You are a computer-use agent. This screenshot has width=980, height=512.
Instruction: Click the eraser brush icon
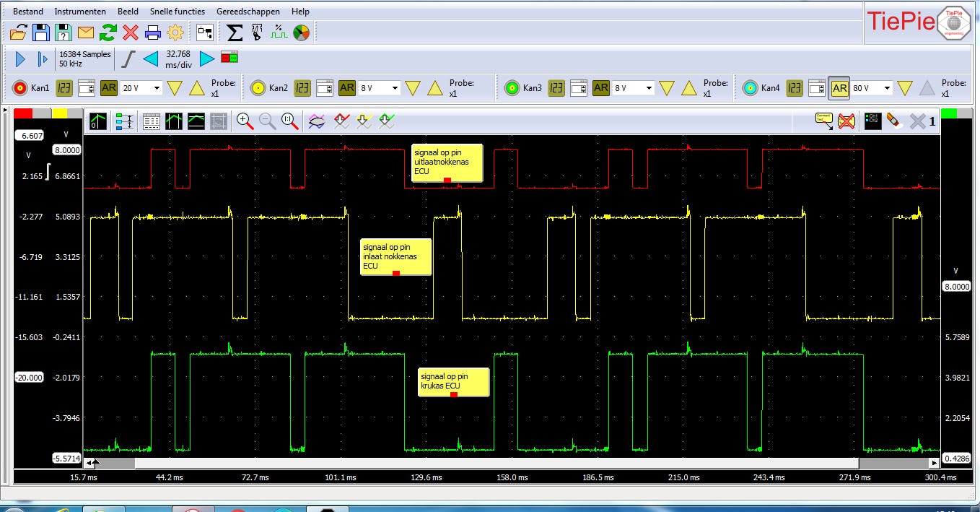click(x=893, y=121)
